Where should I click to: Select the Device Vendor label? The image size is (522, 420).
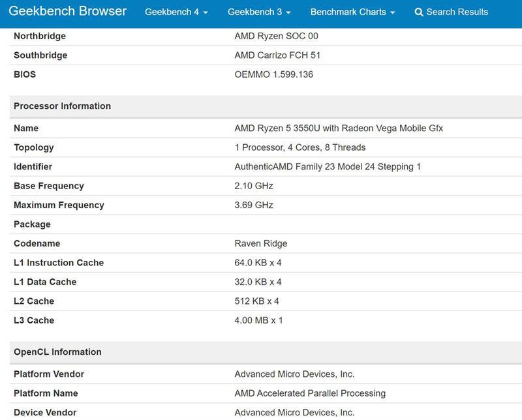tap(45, 412)
